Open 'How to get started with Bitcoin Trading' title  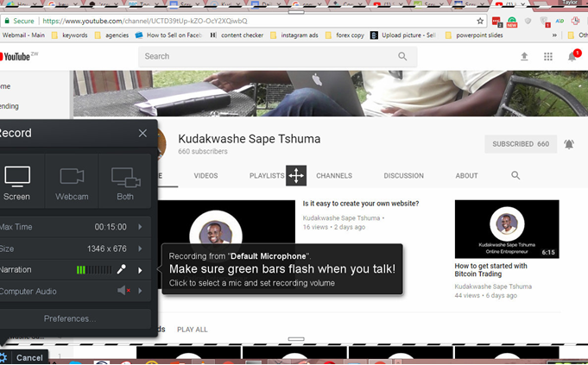(491, 270)
